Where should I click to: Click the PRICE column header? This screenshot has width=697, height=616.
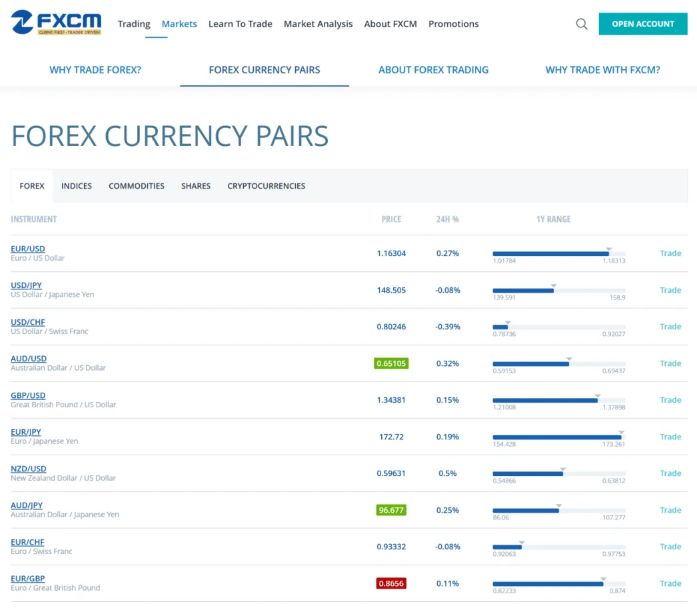coord(391,219)
